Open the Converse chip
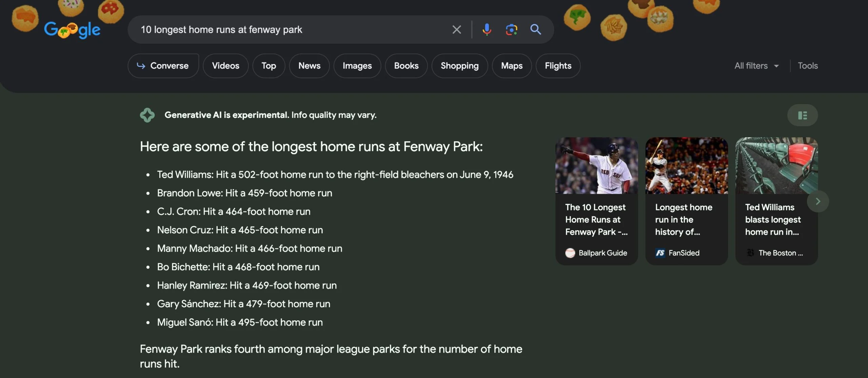 click(163, 66)
